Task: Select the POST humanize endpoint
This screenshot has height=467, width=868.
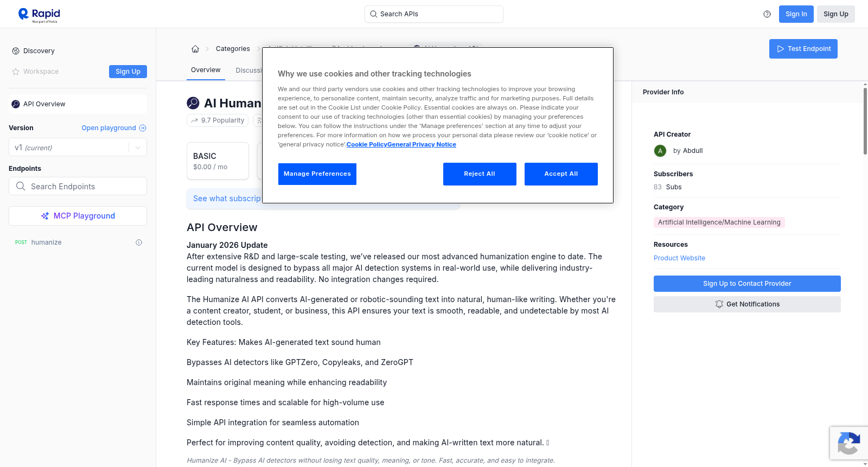Action: click(x=78, y=242)
